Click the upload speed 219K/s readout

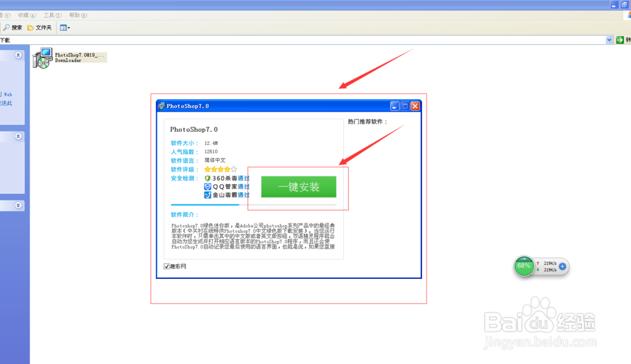tap(550, 264)
